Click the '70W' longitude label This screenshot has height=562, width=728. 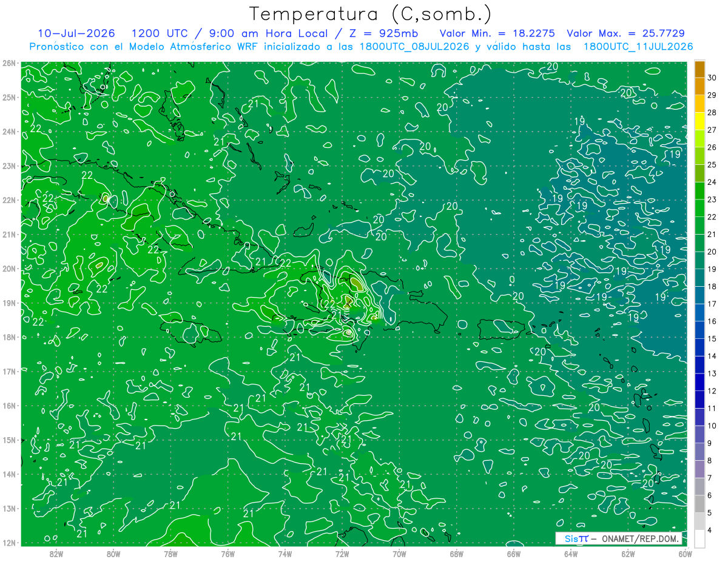click(399, 554)
